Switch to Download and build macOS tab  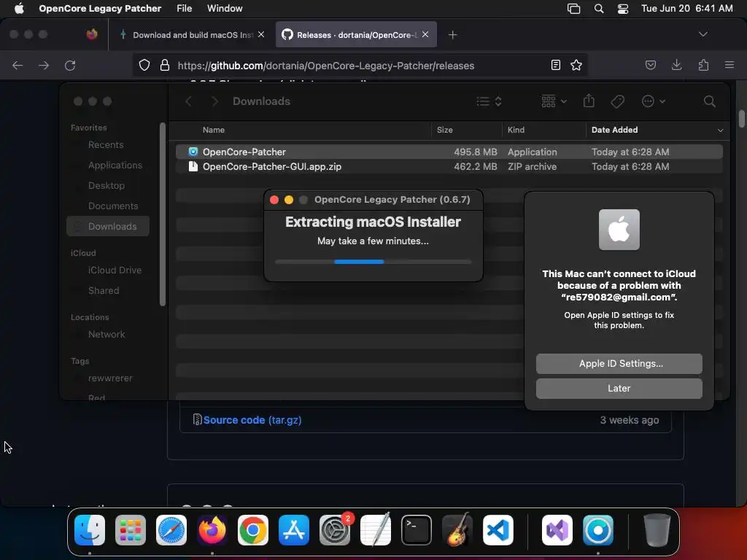193,35
